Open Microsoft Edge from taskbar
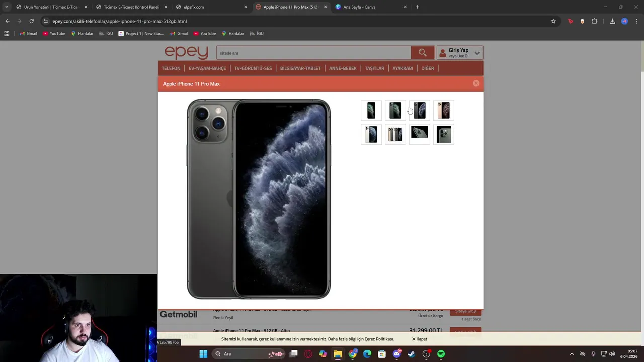Screen dimensions: 644x362 pyautogui.click(x=367, y=354)
